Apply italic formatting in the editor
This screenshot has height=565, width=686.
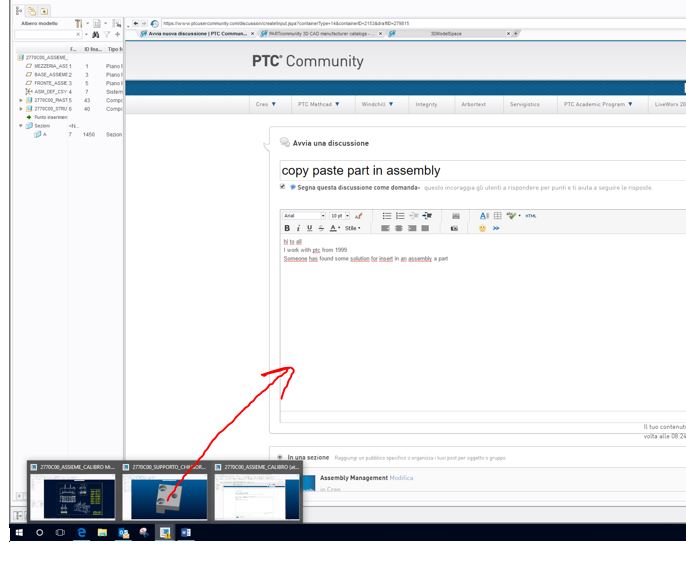[298, 228]
